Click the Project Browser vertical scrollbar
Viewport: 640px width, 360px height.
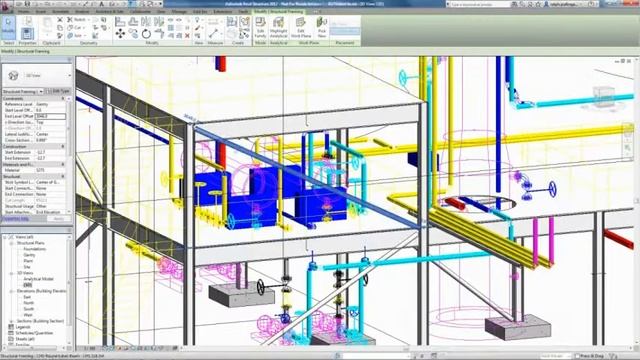[70, 290]
